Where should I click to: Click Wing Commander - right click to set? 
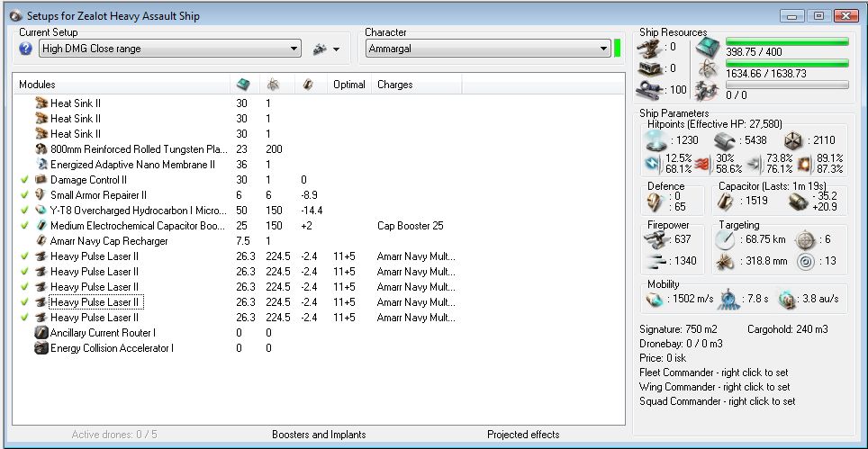(x=715, y=387)
